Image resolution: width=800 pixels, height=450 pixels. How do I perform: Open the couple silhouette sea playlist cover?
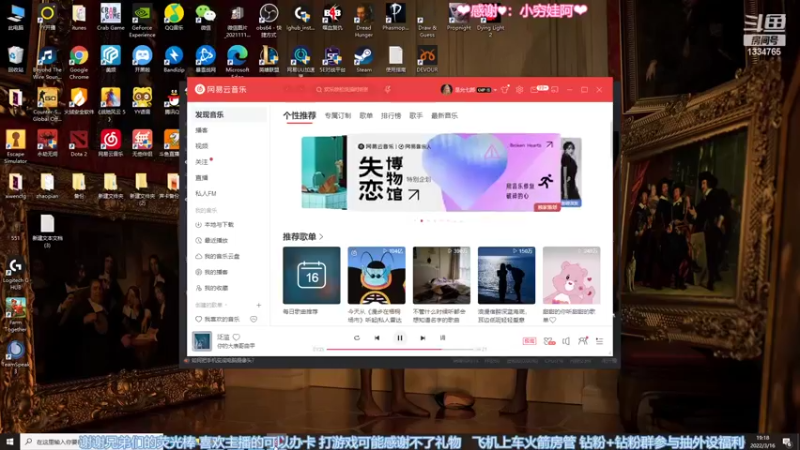507,276
